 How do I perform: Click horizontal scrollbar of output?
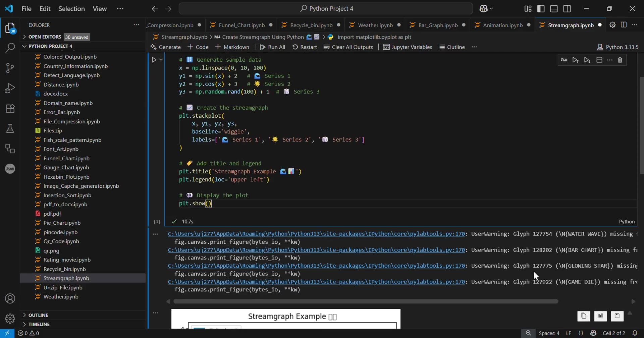click(x=366, y=301)
